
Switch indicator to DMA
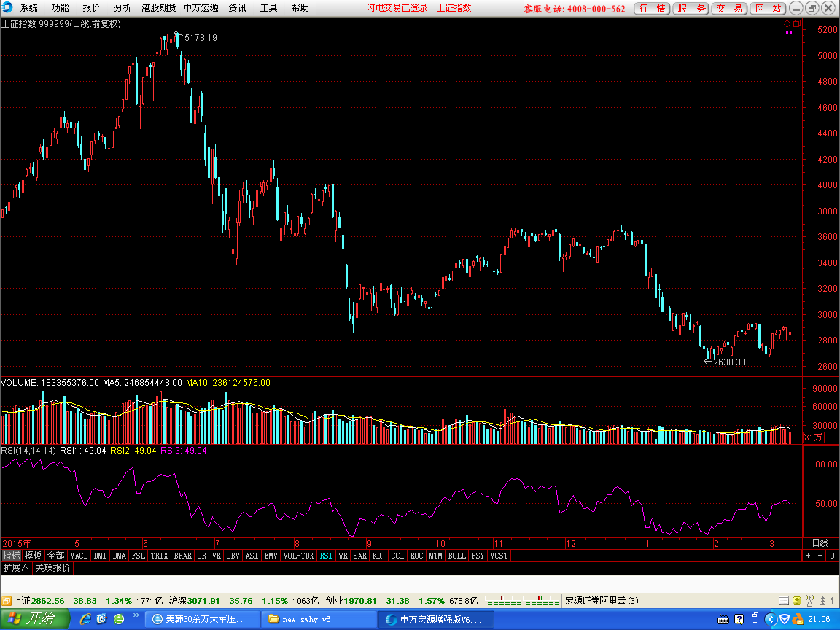(x=119, y=556)
